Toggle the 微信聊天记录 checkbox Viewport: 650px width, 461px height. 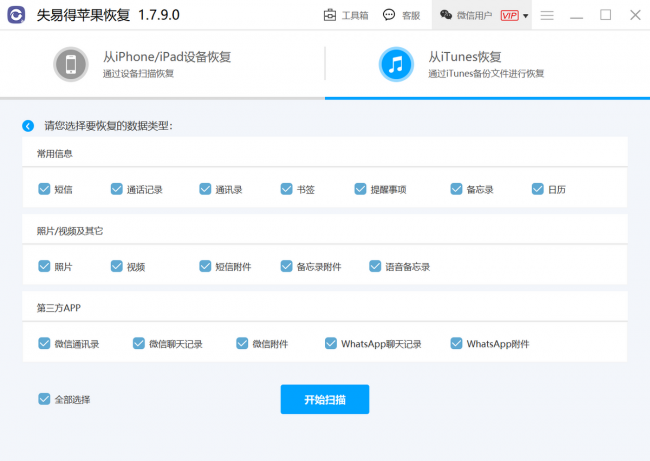pos(139,343)
